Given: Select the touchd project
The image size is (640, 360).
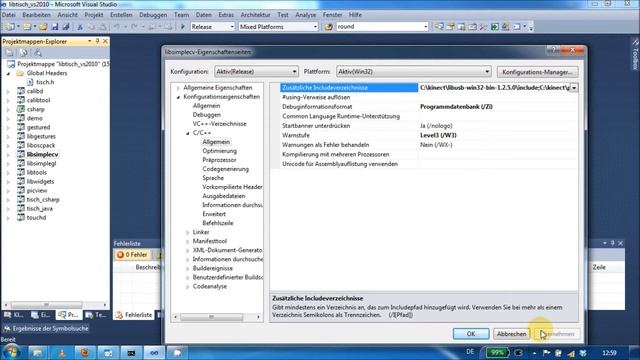Looking at the screenshot, I should tap(36, 218).
